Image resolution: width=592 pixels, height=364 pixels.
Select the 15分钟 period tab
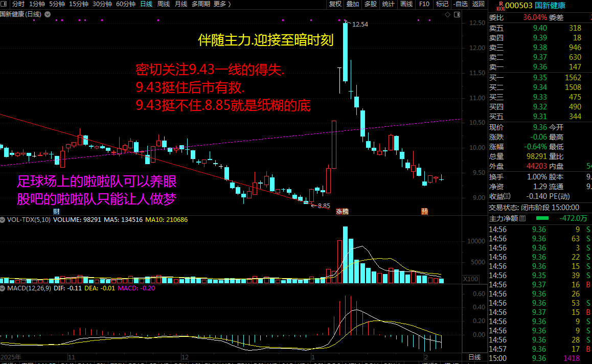pos(79,4)
